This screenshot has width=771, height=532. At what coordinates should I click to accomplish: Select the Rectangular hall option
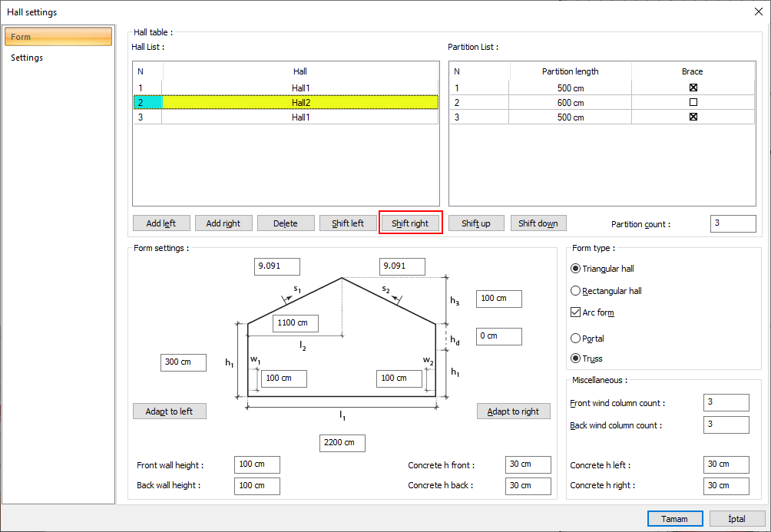click(576, 291)
